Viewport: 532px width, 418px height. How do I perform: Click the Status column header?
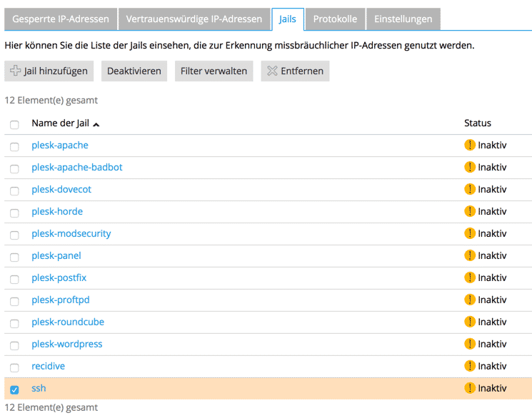(477, 123)
